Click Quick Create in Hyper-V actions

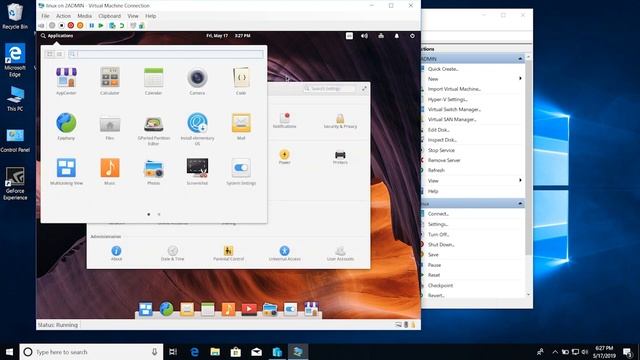pyautogui.click(x=443, y=69)
